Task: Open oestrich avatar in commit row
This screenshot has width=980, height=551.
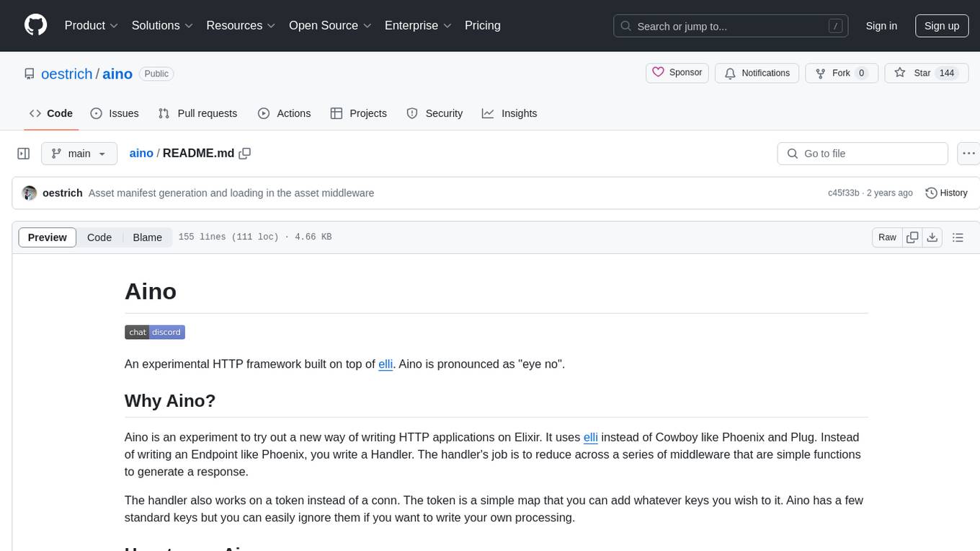Action: [30, 193]
